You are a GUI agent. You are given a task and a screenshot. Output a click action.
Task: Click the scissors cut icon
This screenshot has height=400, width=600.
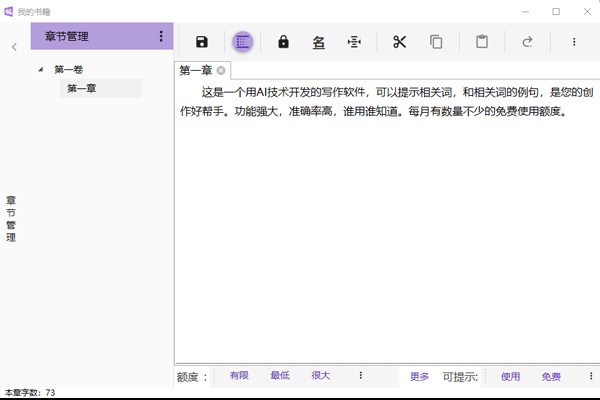(x=400, y=42)
